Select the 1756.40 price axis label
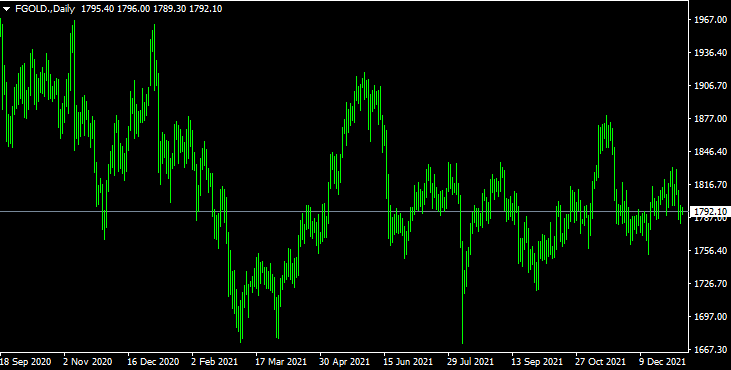Viewport: 731px width, 370px height. click(710, 250)
